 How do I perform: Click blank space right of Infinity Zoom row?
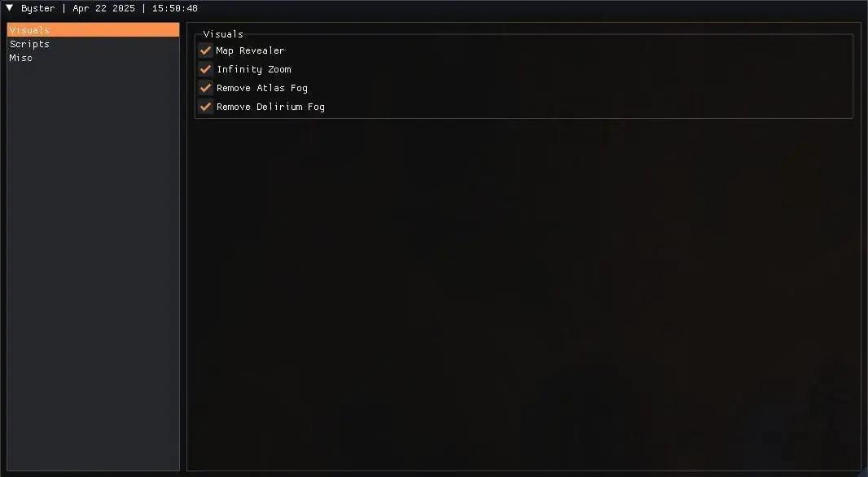pos(570,69)
